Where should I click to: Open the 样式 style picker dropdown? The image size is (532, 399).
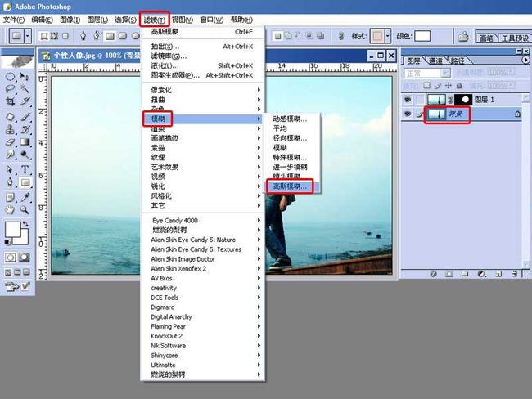pyautogui.click(x=388, y=36)
